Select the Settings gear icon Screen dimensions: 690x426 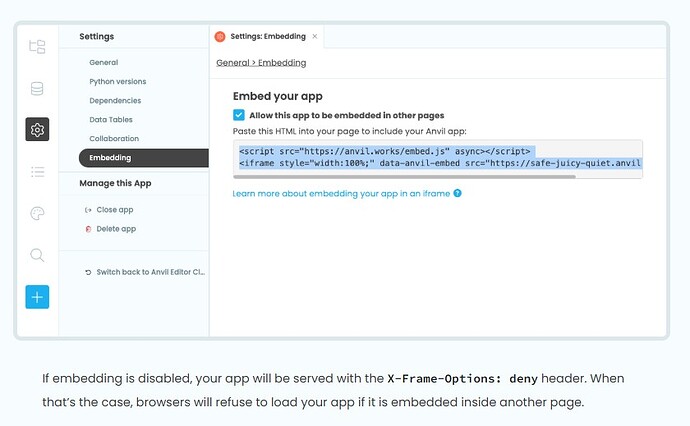[x=37, y=129]
